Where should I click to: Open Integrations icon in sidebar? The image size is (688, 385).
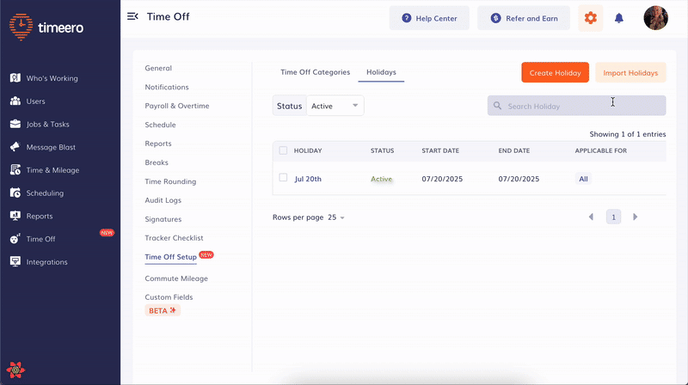pyautogui.click(x=15, y=262)
